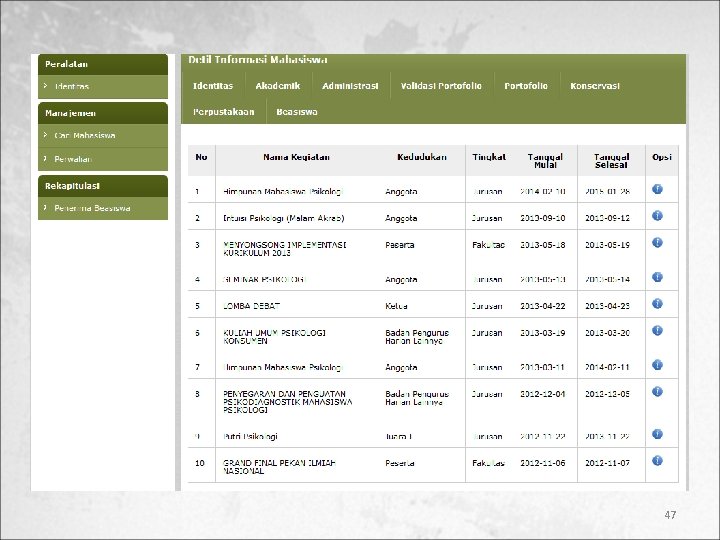The width and height of the screenshot is (720, 540).
Task: Click the Opsi column header
Action: [x=662, y=157]
